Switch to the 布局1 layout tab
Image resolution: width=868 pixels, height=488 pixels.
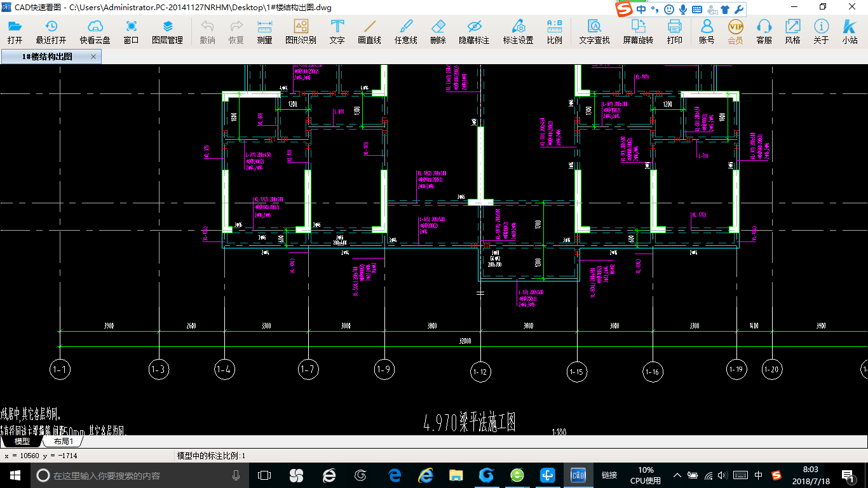coord(63,441)
